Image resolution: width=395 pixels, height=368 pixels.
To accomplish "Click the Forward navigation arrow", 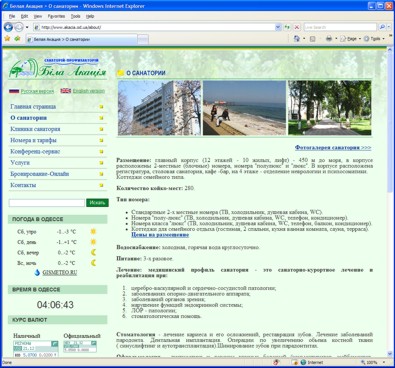I will [19, 27].
